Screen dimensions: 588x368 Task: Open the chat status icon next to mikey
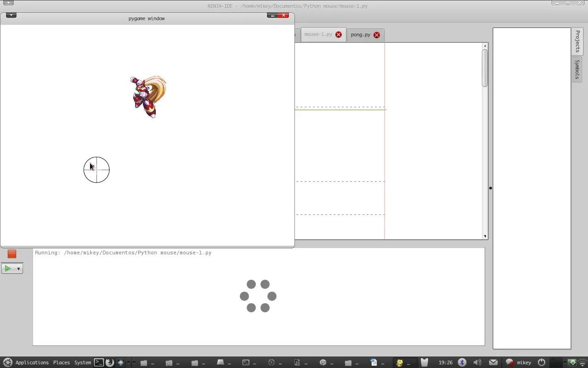point(510,362)
